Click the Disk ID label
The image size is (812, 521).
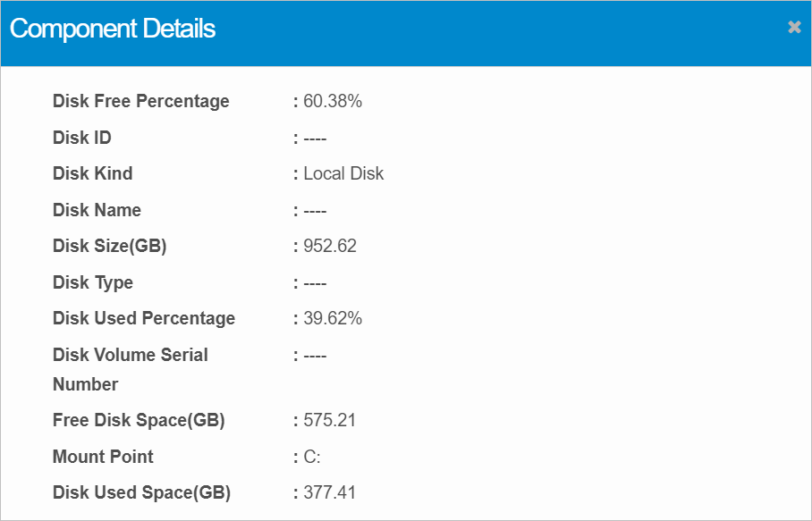(x=82, y=138)
